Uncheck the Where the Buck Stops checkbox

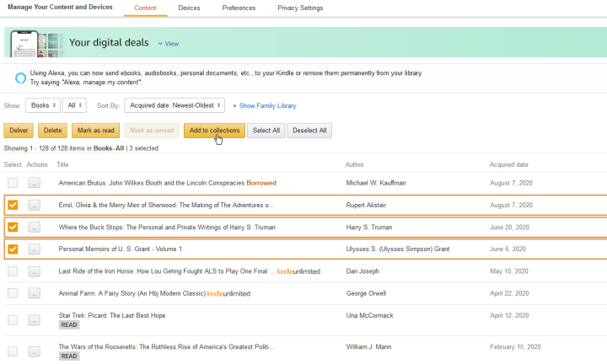pos(13,227)
